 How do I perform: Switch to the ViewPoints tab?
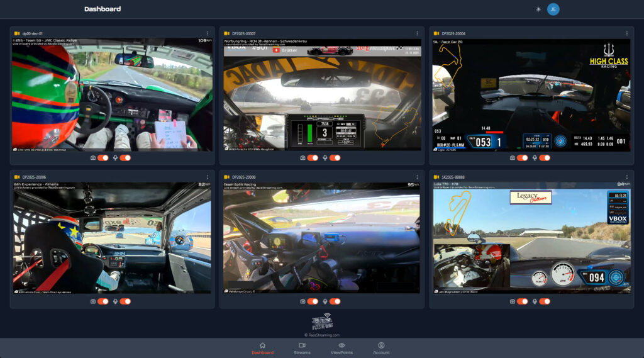341,348
